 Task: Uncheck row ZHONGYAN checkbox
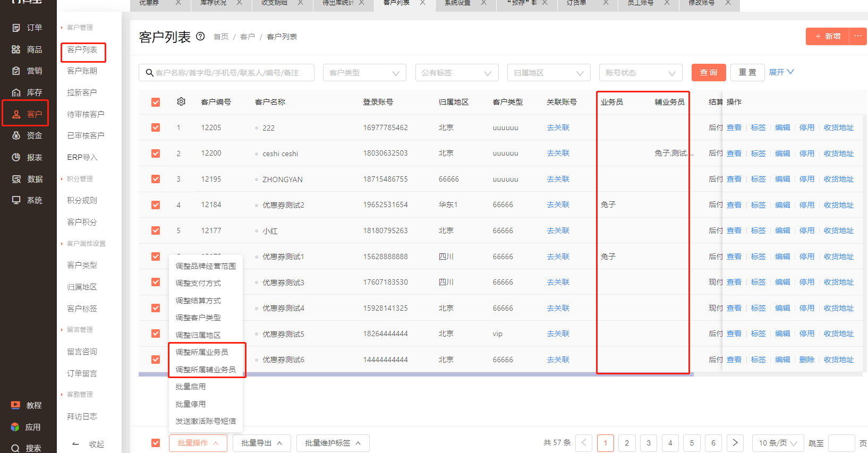coord(156,179)
